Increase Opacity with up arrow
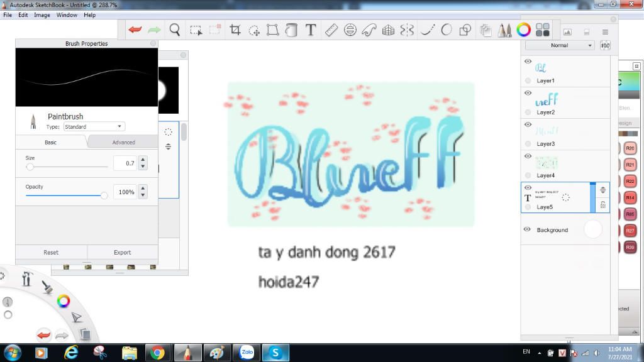This screenshot has width=644, height=362. [143, 189]
